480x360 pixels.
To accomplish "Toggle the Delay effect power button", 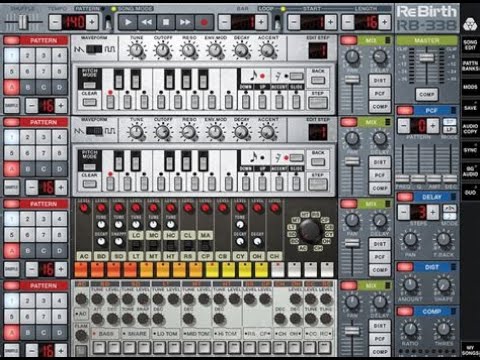I will coord(405,197).
